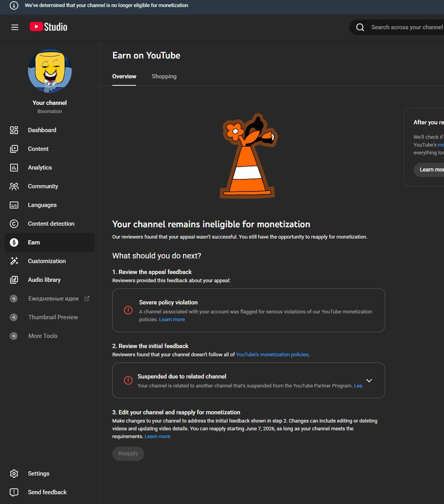Click the Send feedback exclamation icon
Viewport: 444px width, 504px height.
14,492
